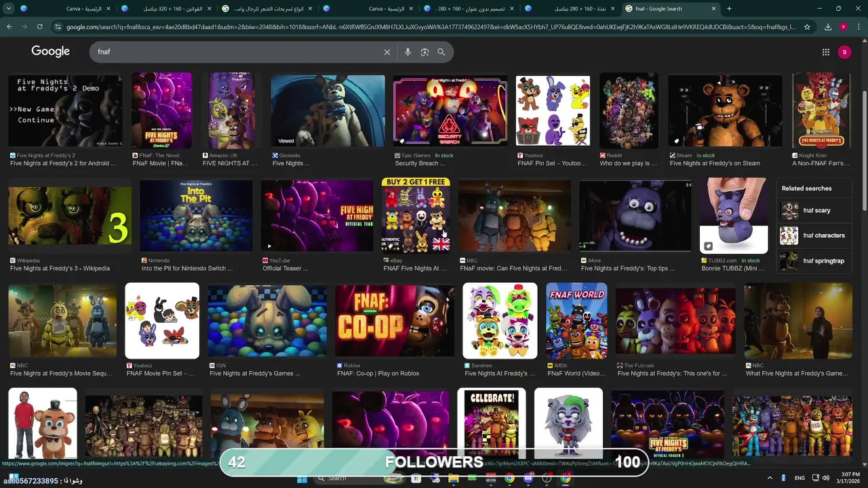Viewport: 868px width, 488px height.
Task: Open Sanshee Glamrock plush image
Action: click(x=500, y=321)
